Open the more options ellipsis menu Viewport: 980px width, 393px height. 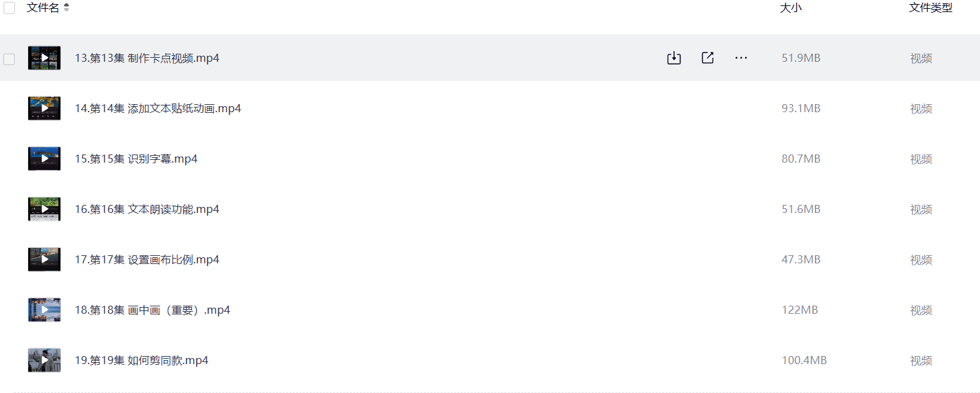tap(741, 58)
